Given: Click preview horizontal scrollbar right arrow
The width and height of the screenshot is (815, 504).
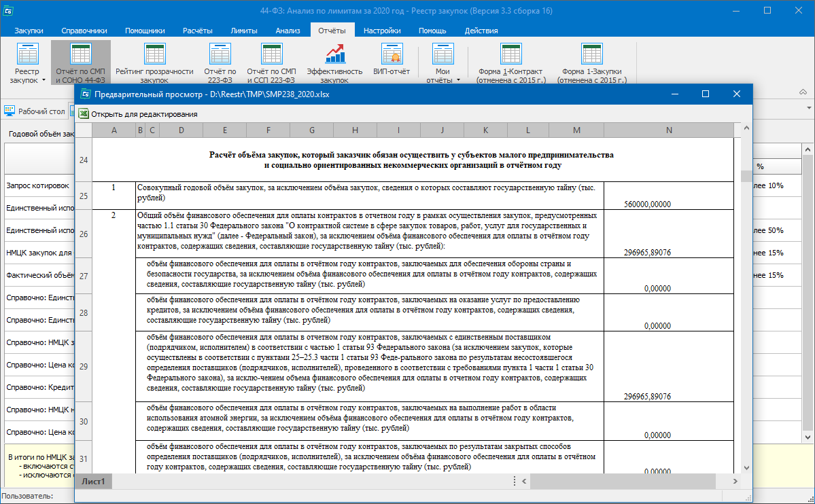Looking at the screenshot, I should pyautogui.click(x=735, y=481).
